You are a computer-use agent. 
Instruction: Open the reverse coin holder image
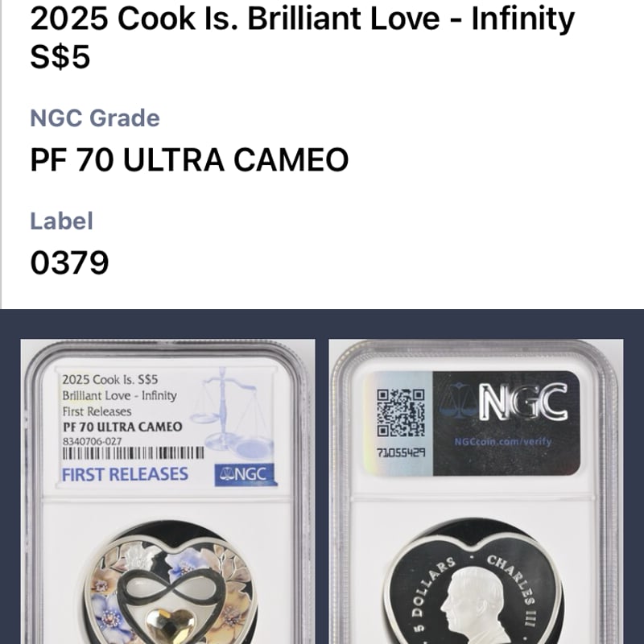(476, 491)
